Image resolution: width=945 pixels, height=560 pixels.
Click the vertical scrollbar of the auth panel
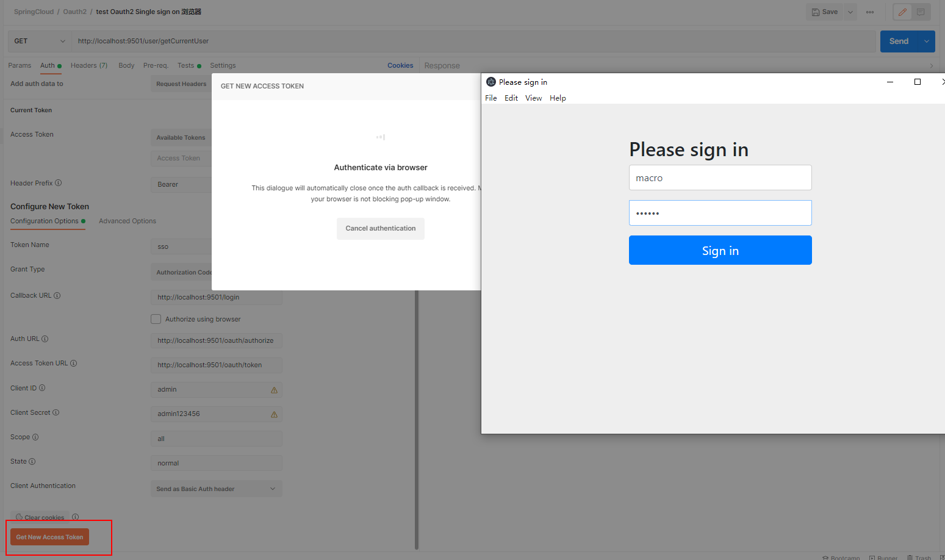click(417, 421)
